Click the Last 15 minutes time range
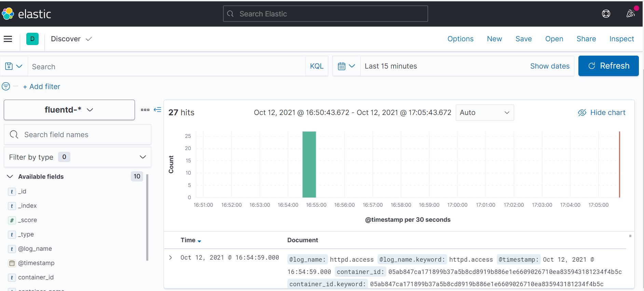The width and height of the screenshot is (644, 291). click(391, 66)
